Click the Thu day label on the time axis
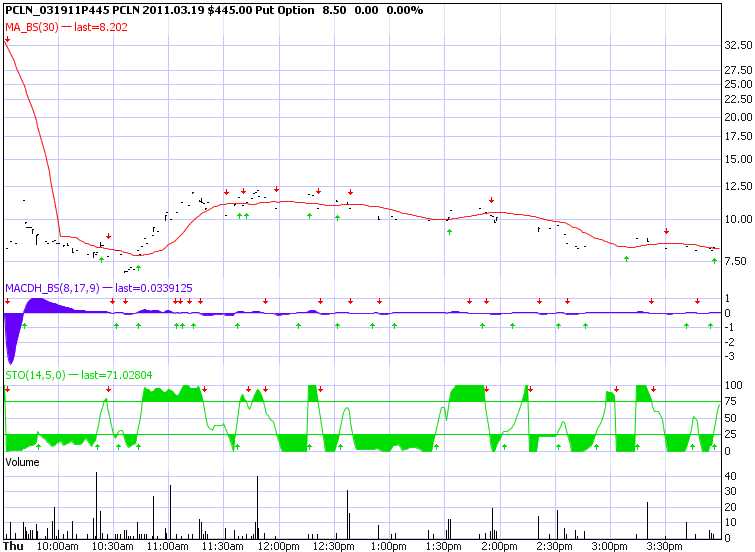755x552 pixels. [14, 546]
